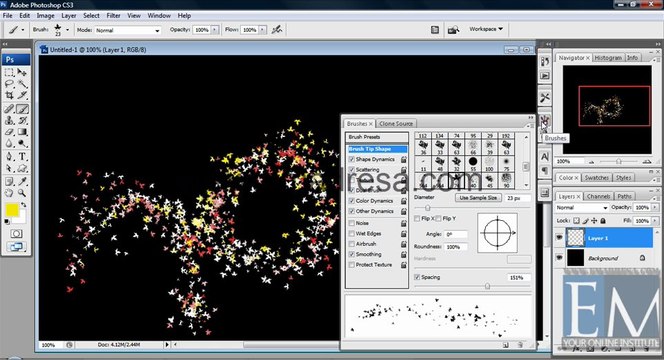The height and width of the screenshot is (360, 664).
Task: Switch to the Swatches tab
Action: 596,177
